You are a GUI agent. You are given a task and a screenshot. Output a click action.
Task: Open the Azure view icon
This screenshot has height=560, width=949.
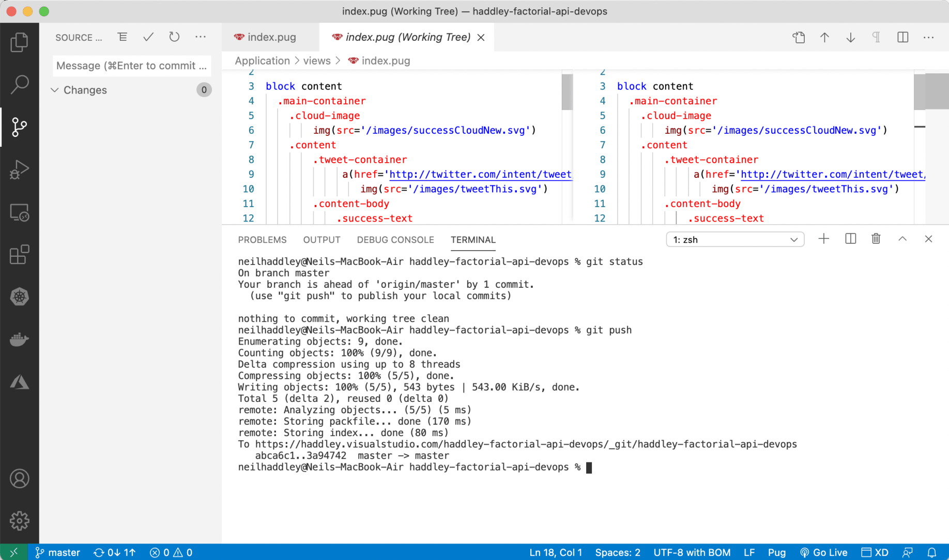pyautogui.click(x=19, y=382)
